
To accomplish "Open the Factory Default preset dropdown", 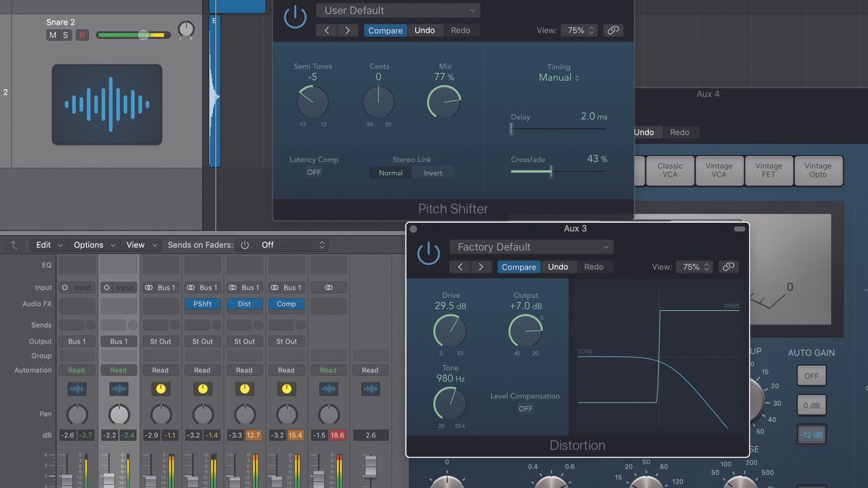I will pyautogui.click(x=532, y=247).
